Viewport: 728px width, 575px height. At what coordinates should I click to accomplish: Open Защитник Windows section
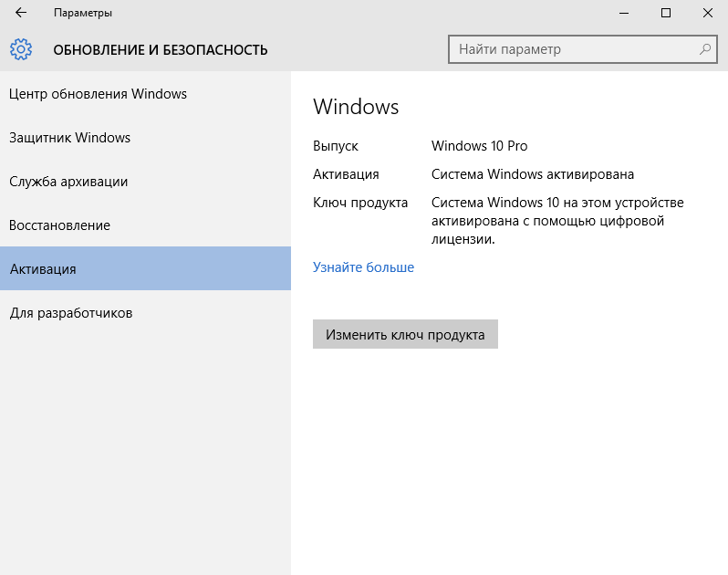[x=145, y=138]
